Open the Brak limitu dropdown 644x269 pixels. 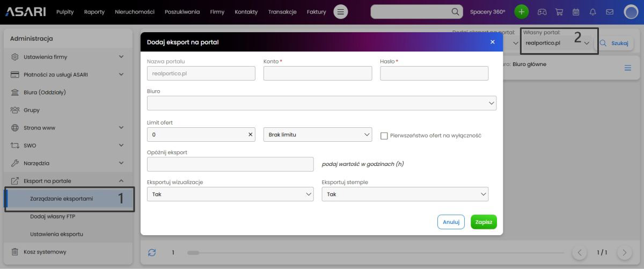click(317, 135)
